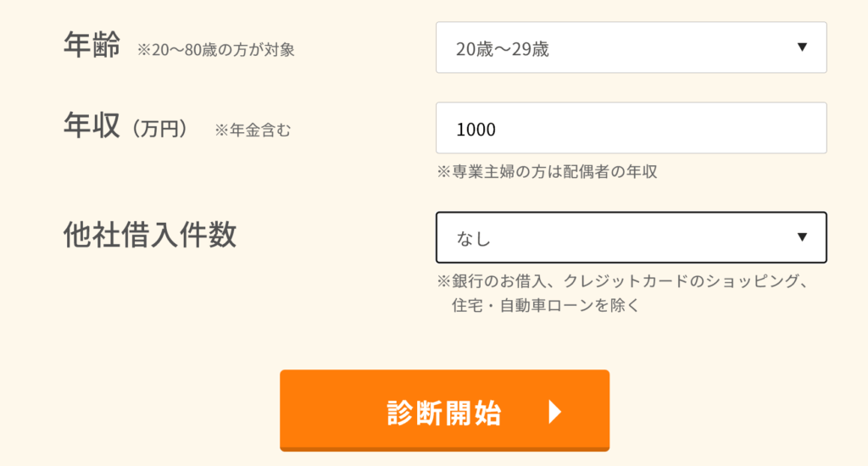868x466 pixels.
Task: Click the ※20〜80歳の方が対象 note
Action: pos(216,50)
